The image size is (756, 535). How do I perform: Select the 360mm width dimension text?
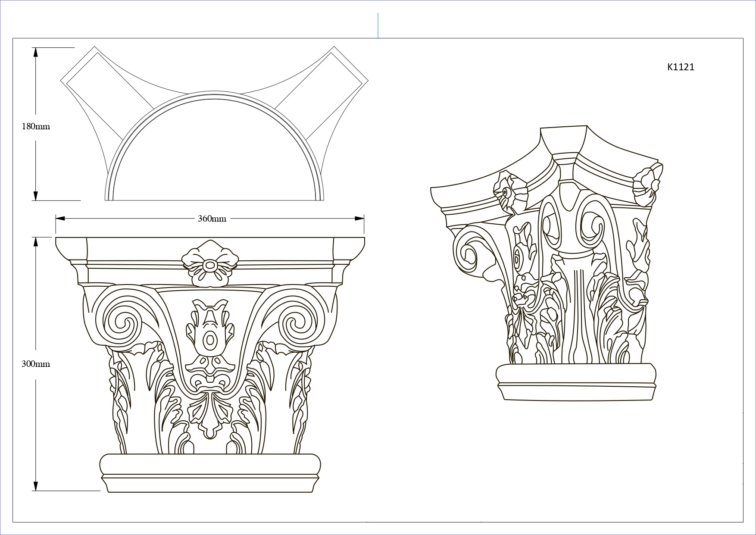click(x=212, y=219)
